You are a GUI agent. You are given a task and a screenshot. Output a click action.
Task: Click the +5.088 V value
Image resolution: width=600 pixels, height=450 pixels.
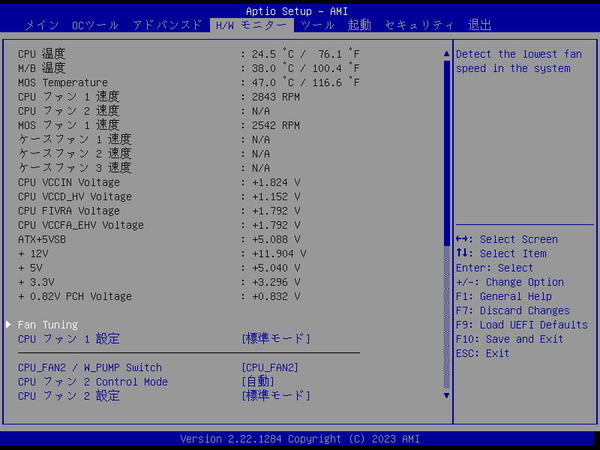point(276,240)
